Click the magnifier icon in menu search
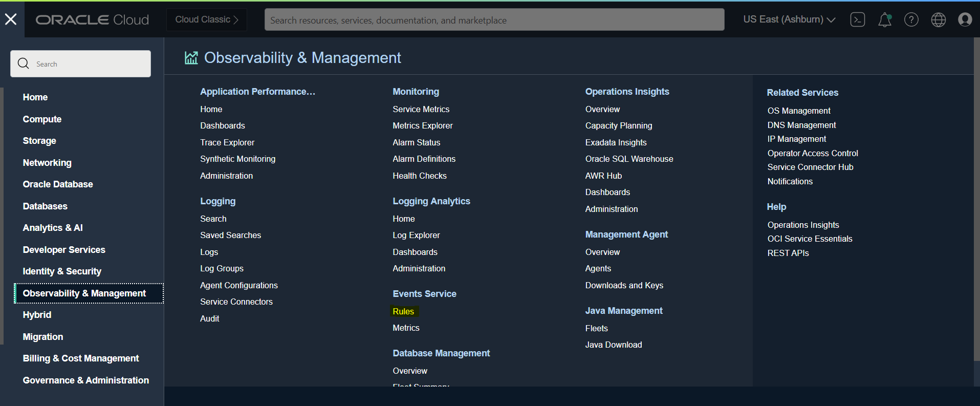The image size is (980, 406). coord(24,63)
